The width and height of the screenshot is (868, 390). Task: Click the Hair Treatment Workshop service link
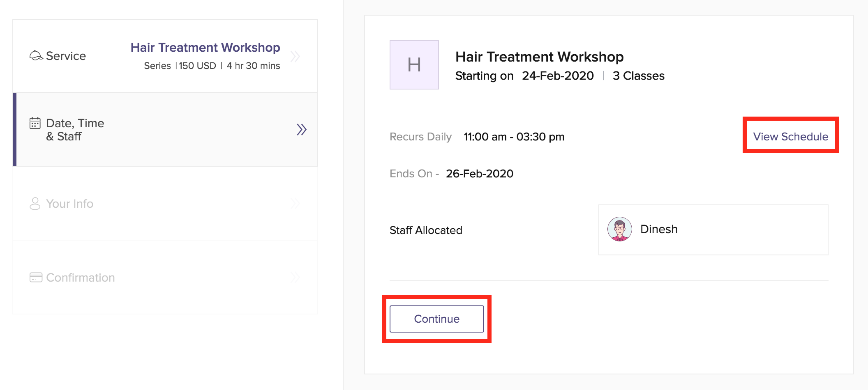(205, 48)
